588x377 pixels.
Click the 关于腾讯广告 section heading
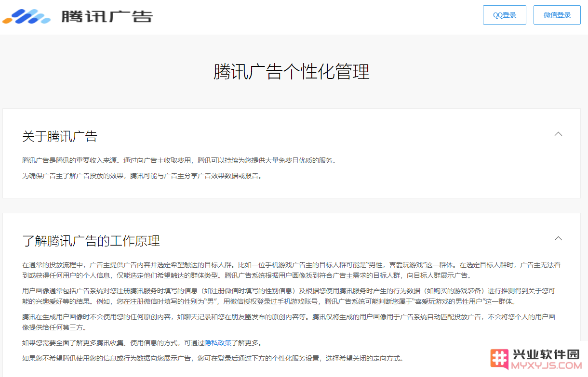point(60,137)
